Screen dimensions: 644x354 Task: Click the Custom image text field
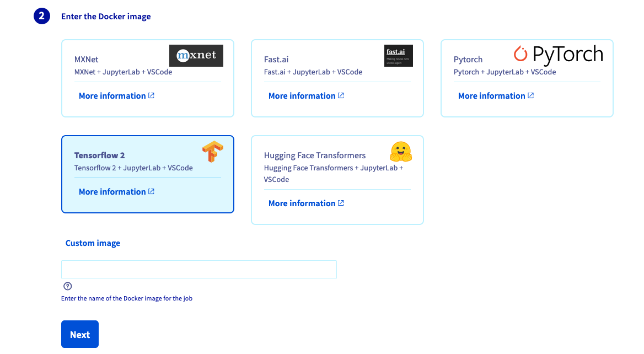[x=198, y=270]
